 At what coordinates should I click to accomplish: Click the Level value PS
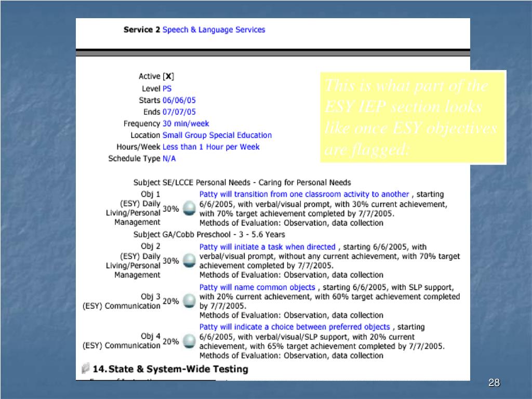(167, 88)
